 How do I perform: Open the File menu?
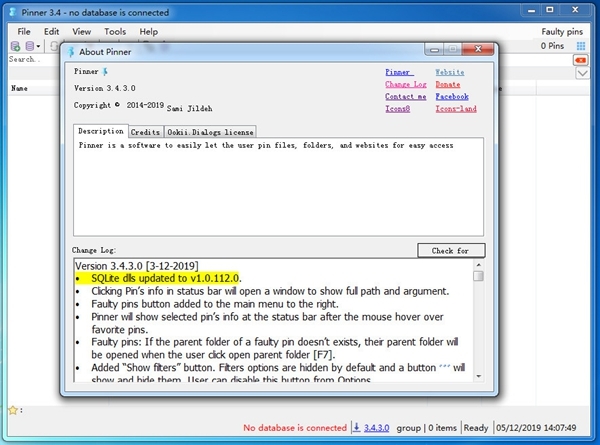click(x=24, y=31)
